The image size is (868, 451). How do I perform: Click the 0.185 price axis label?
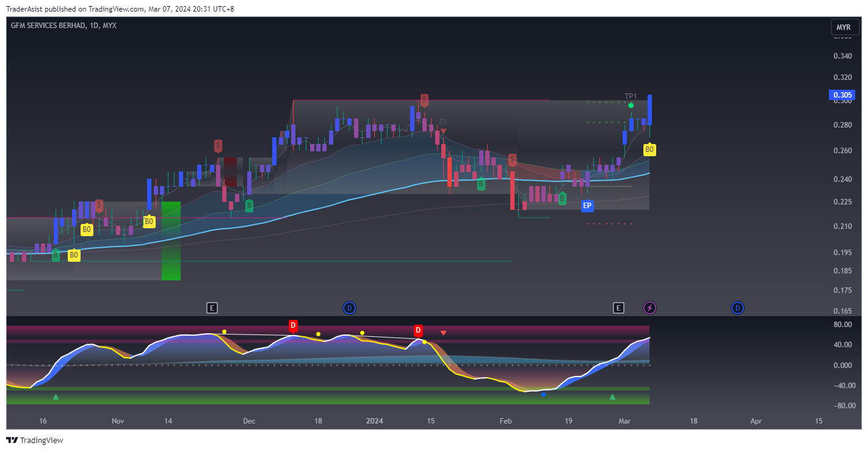[842, 271]
